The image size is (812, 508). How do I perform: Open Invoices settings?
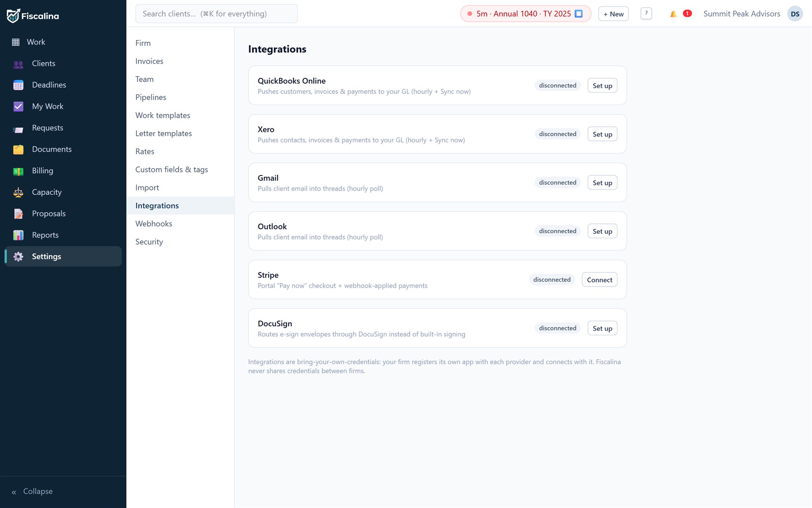point(181,61)
